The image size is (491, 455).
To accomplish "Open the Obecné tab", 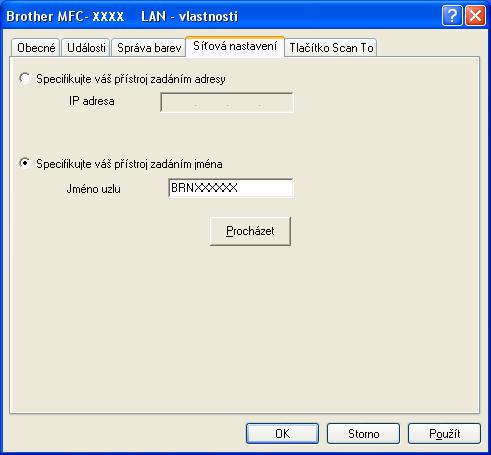I will pos(36,48).
